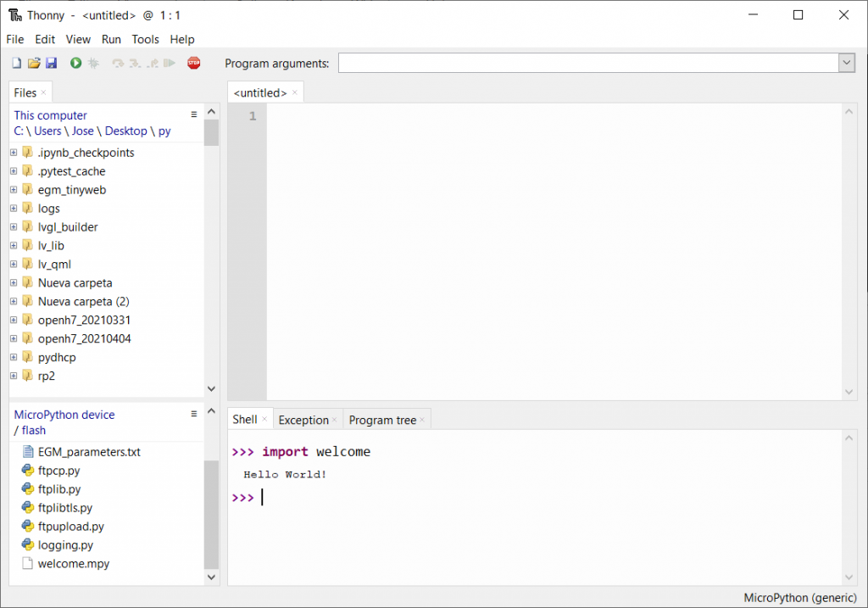Switch to the Exception tab

[303, 420]
